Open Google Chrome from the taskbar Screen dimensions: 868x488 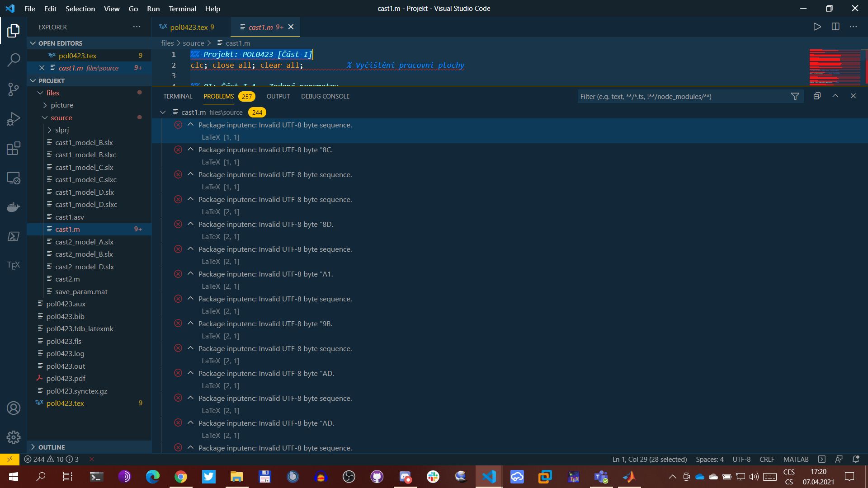(181, 476)
